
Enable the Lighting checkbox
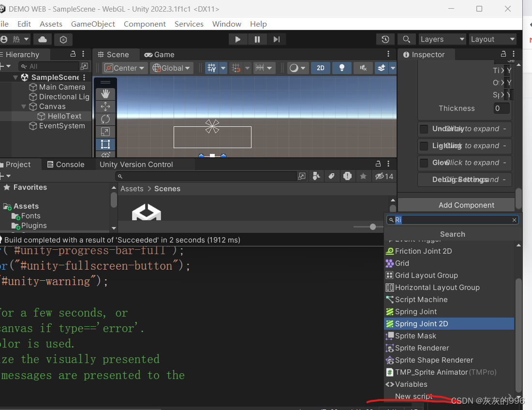click(x=424, y=146)
